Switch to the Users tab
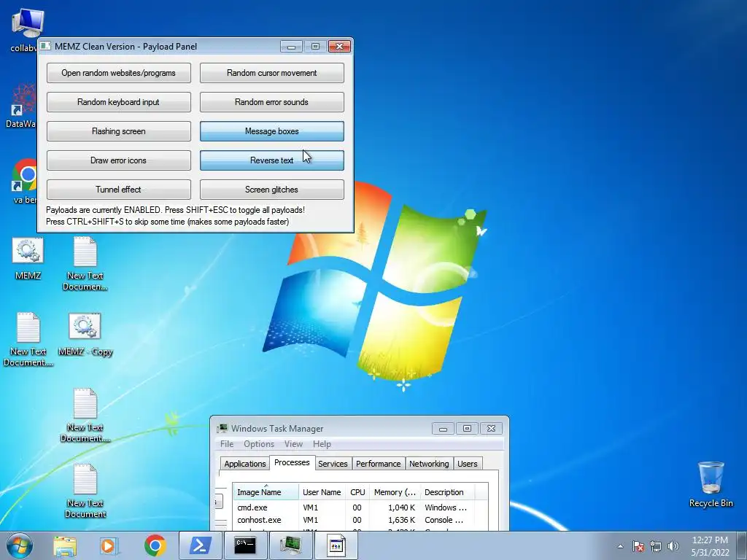 click(468, 463)
